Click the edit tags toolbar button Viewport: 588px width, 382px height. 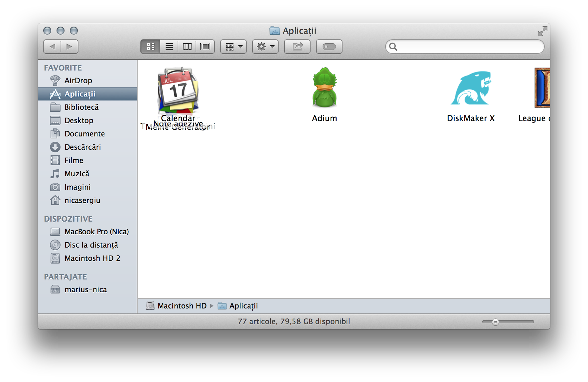[329, 47]
